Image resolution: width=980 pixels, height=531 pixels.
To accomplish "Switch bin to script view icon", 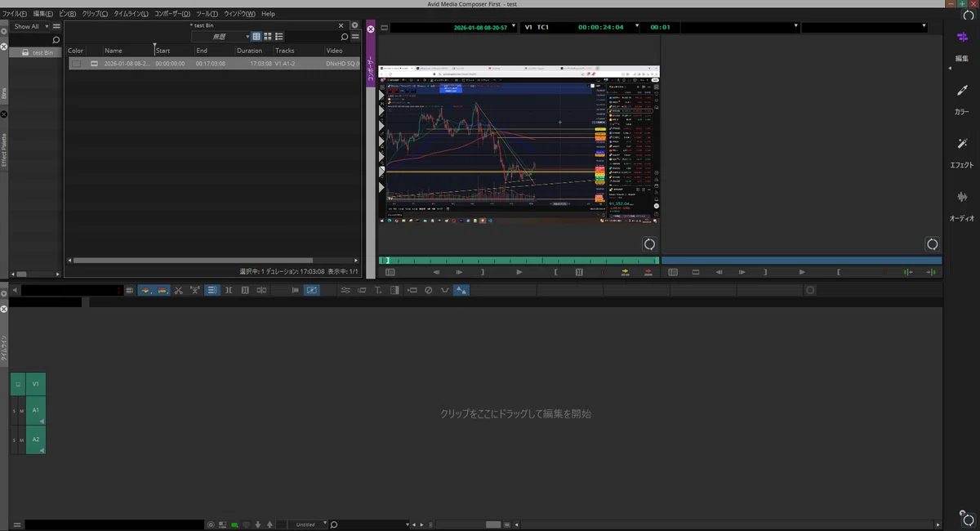I will point(279,37).
